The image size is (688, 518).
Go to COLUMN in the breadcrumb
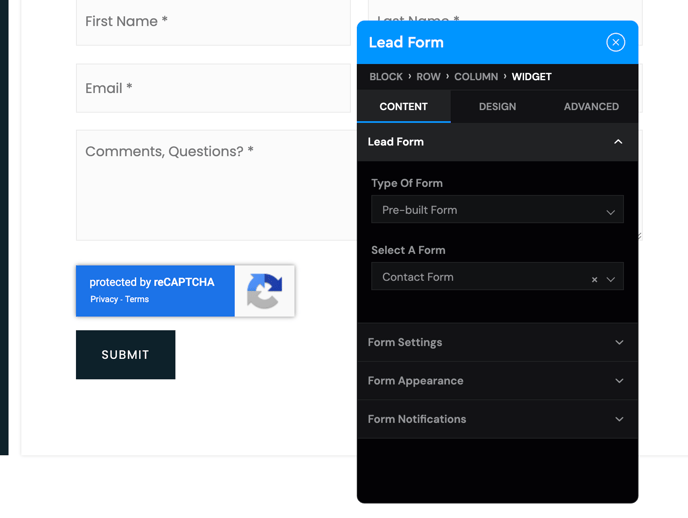click(x=476, y=77)
